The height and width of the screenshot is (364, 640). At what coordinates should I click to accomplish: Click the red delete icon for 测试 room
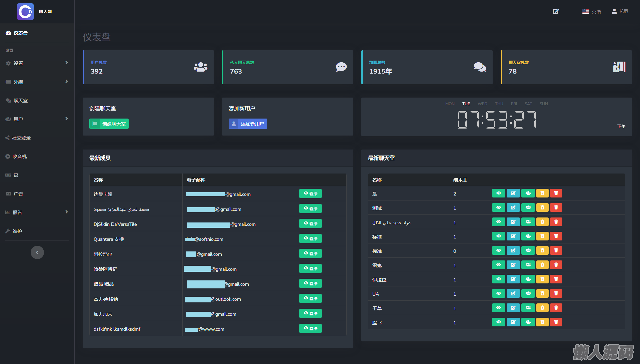coord(556,207)
